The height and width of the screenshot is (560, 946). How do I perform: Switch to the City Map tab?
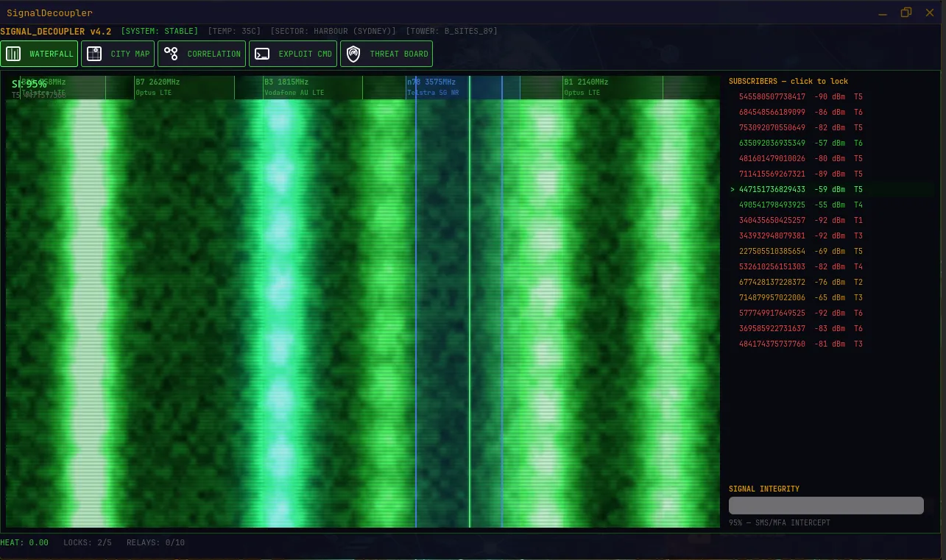pyautogui.click(x=118, y=54)
